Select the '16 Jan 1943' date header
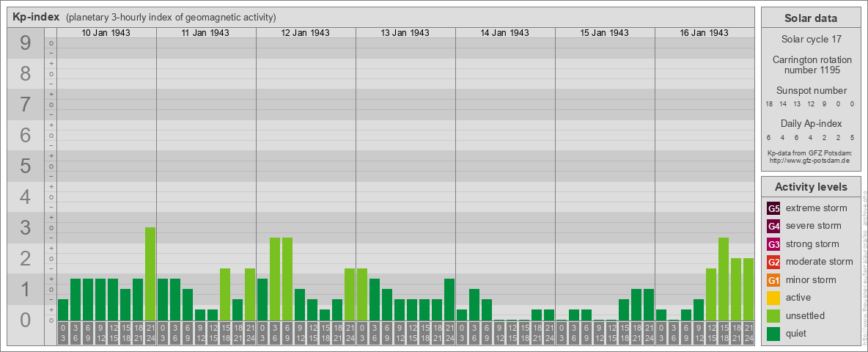This screenshot has width=868, height=352. coord(704,33)
